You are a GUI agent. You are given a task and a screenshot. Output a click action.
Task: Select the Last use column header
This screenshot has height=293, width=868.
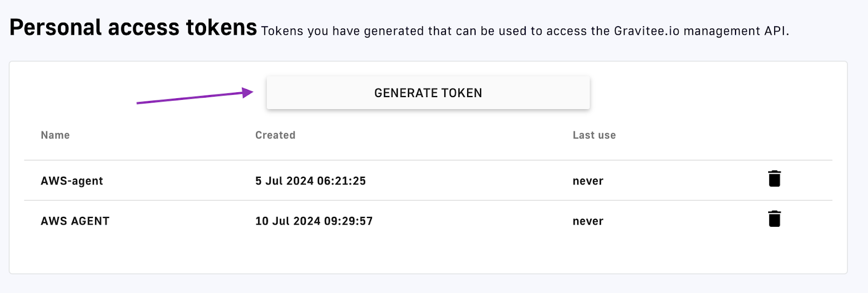point(594,135)
